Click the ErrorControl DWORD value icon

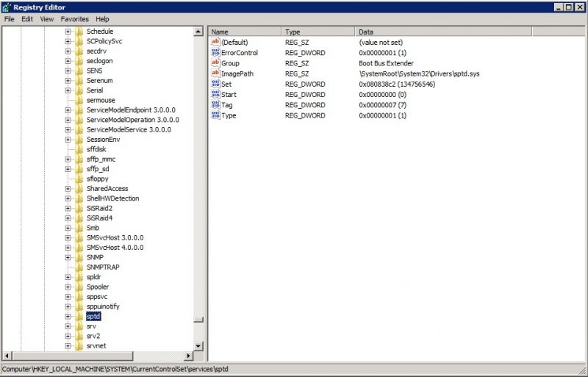(x=215, y=53)
